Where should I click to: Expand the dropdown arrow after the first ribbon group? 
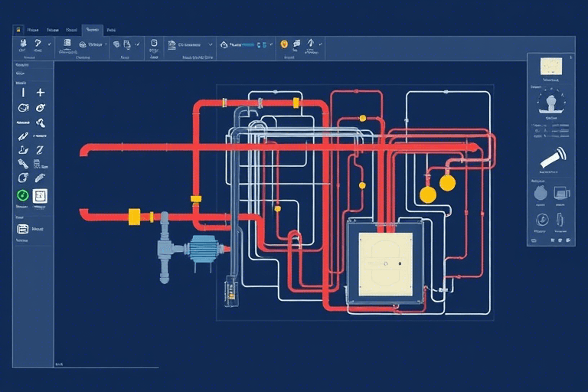tap(51, 45)
